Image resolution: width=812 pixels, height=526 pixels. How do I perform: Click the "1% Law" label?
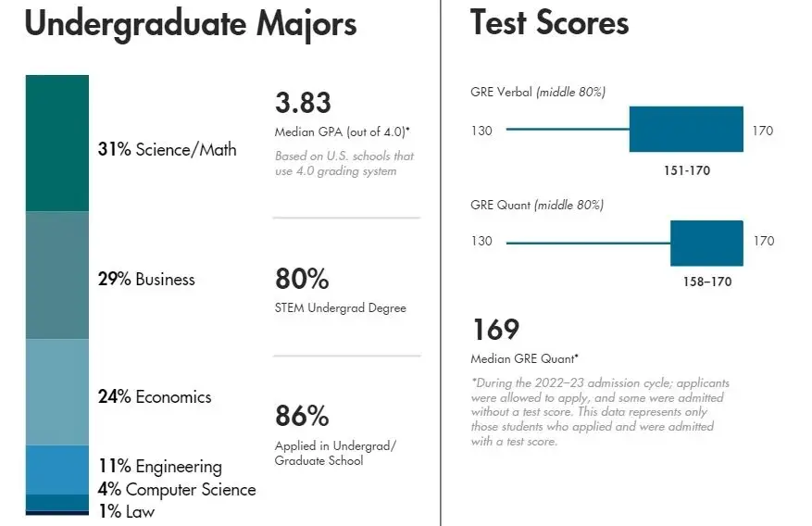click(127, 511)
